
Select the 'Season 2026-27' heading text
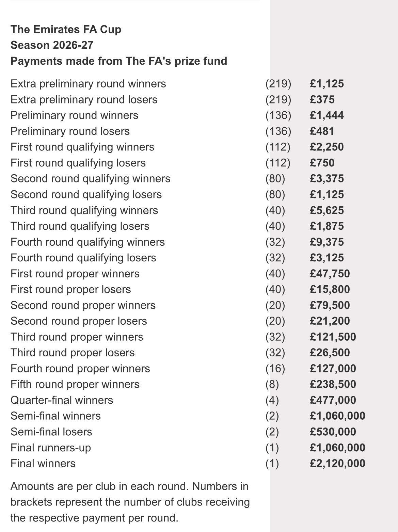tap(52, 45)
